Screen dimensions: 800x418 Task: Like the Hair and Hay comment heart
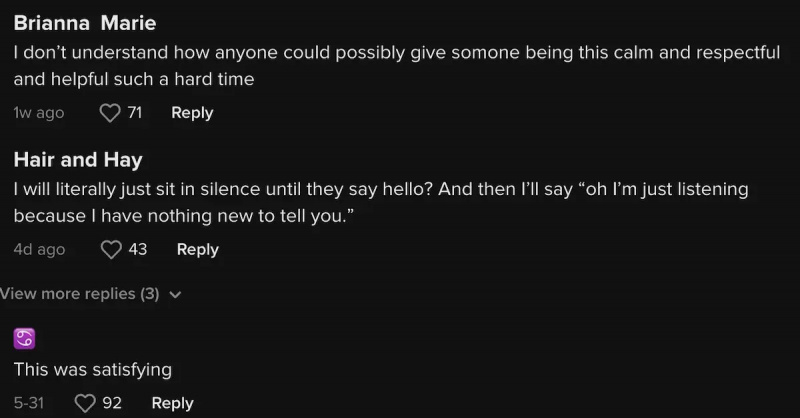tap(111, 250)
